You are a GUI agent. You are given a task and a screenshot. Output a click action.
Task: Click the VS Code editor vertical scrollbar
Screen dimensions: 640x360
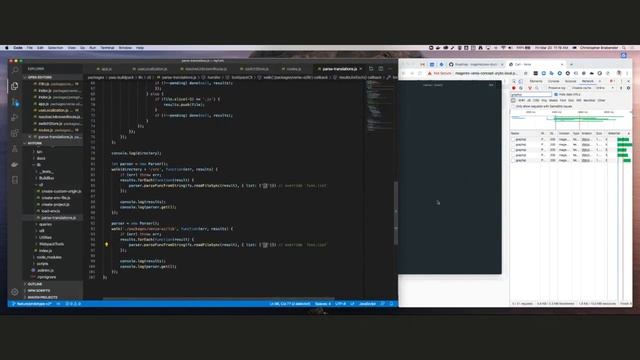coord(396,212)
